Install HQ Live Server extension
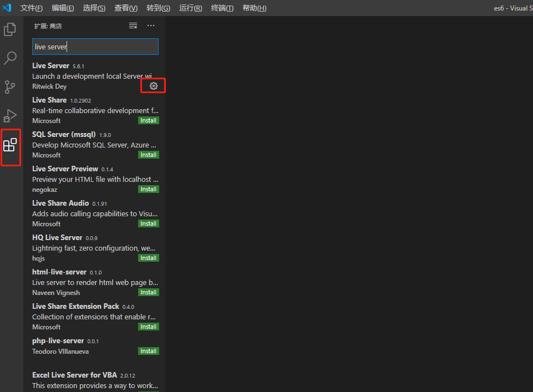The height and width of the screenshot is (392, 533). (x=148, y=258)
